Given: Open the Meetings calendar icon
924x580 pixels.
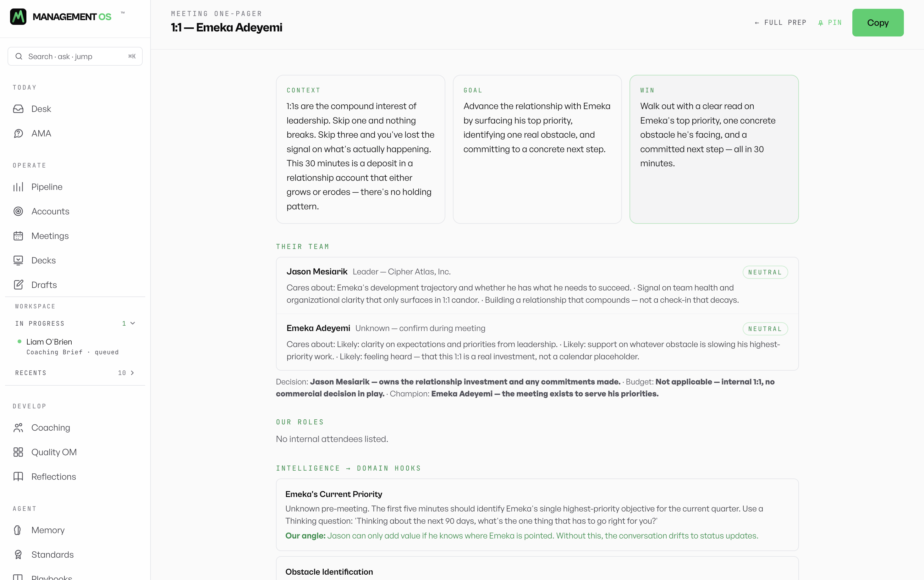Looking at the screenshot, I should [18, 236].
